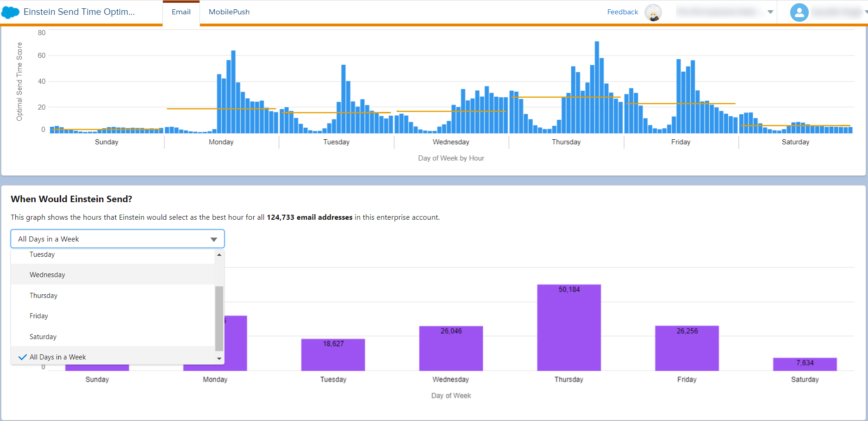Choose Tuesday in the day list

[x=113, y=255]
